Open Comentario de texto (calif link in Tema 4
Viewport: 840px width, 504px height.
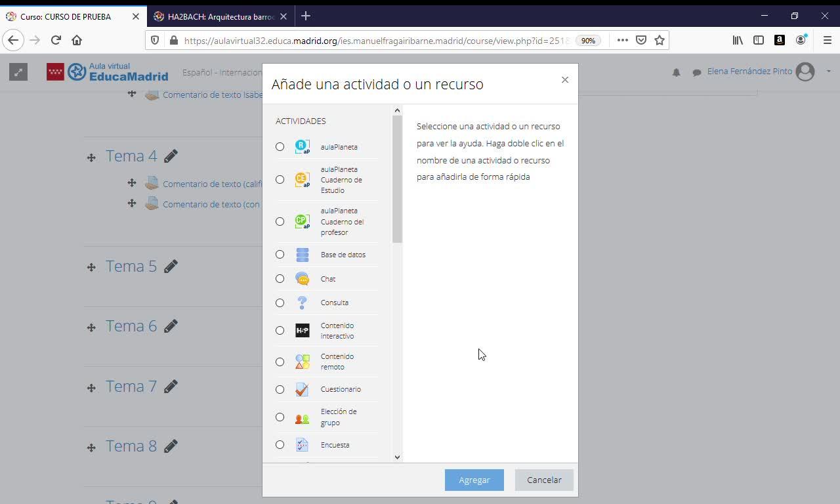click(213, 184)
